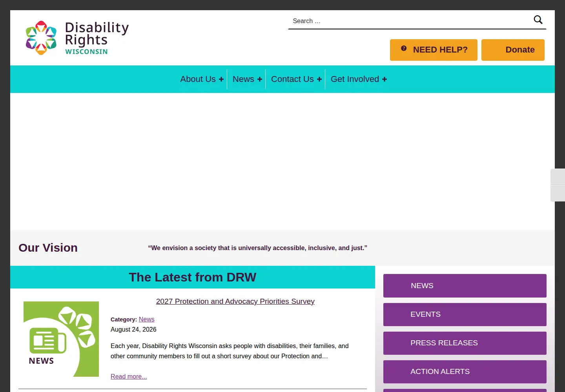565x392 pixels.
Task: Open the Contact Us menu item
Action: (292, 79)
